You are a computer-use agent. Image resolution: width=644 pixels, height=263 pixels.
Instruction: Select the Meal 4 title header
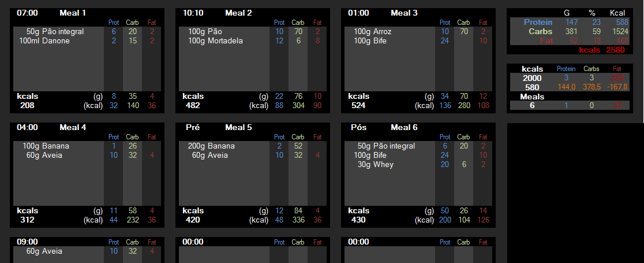(x=73, y=128)
